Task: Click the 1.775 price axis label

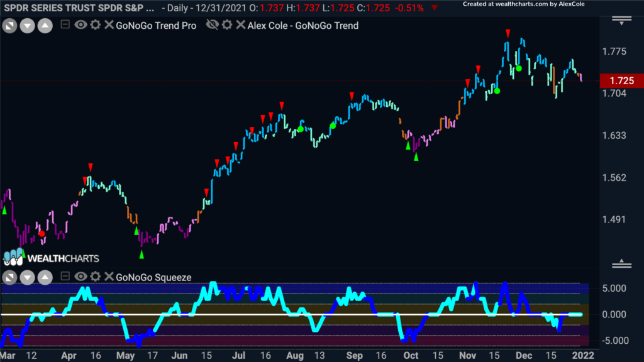Action: pos(614,52)
